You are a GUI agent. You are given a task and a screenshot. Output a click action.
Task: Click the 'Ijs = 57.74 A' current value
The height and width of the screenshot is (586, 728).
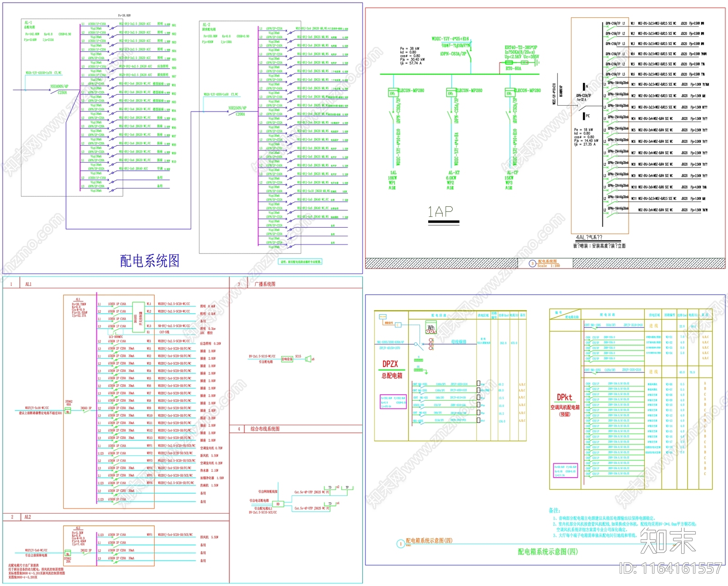[411, 63]
